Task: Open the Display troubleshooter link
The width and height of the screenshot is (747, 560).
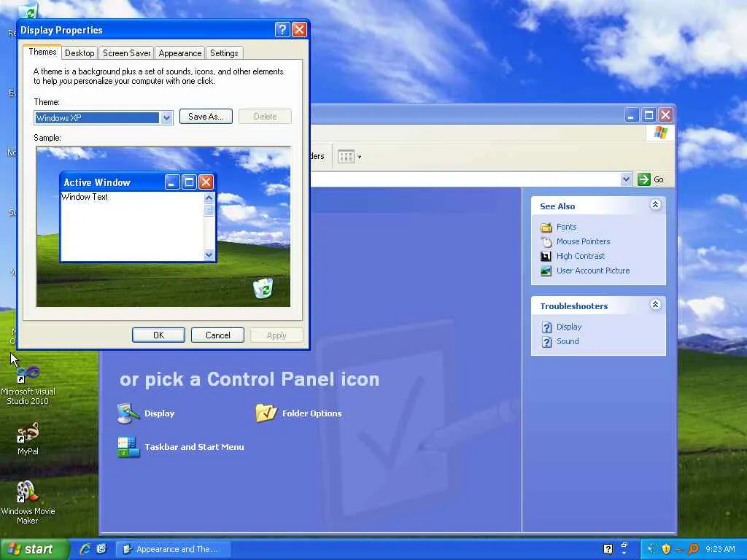Action: point(569,327)
